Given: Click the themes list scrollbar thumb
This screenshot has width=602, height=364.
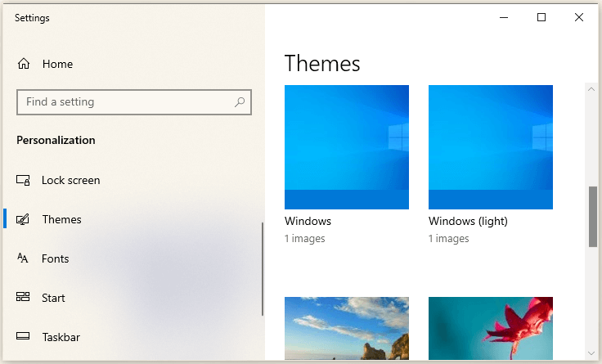Looking at the screenshot, I should pos(593,216).
